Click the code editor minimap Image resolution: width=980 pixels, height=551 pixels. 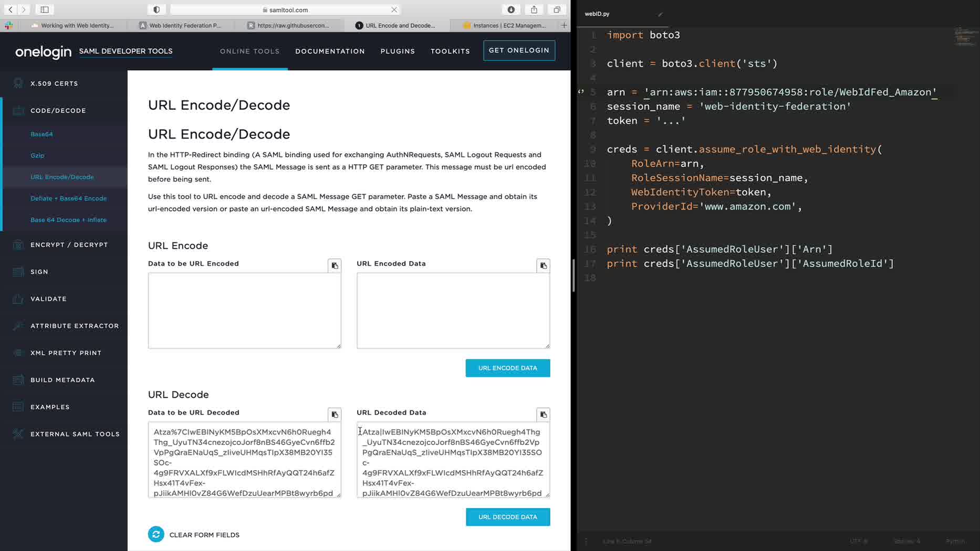pyautogui.click(x=965, y=37)
